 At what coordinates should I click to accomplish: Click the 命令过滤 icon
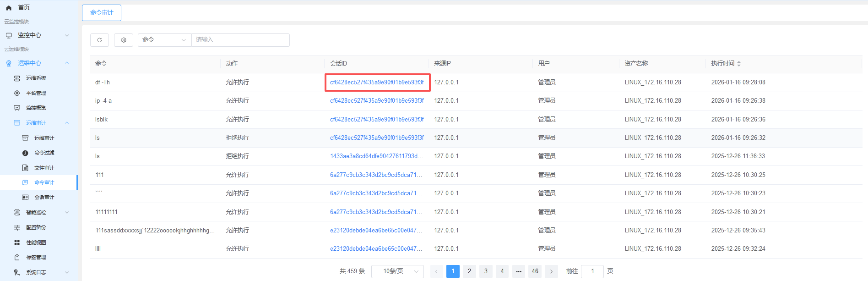pyautogui.click(x=25, y=153)
